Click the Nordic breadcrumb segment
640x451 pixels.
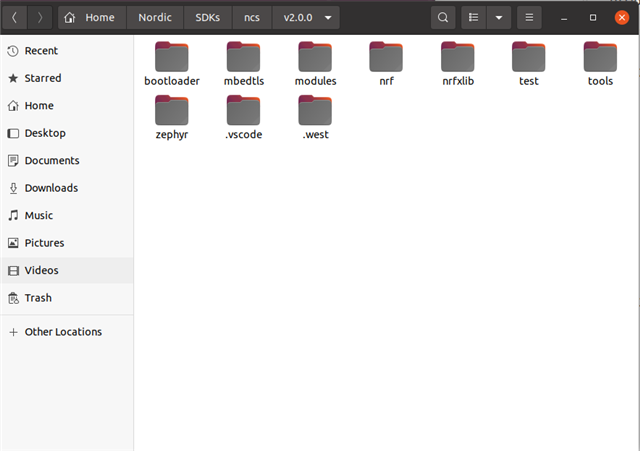pos(155,18)
